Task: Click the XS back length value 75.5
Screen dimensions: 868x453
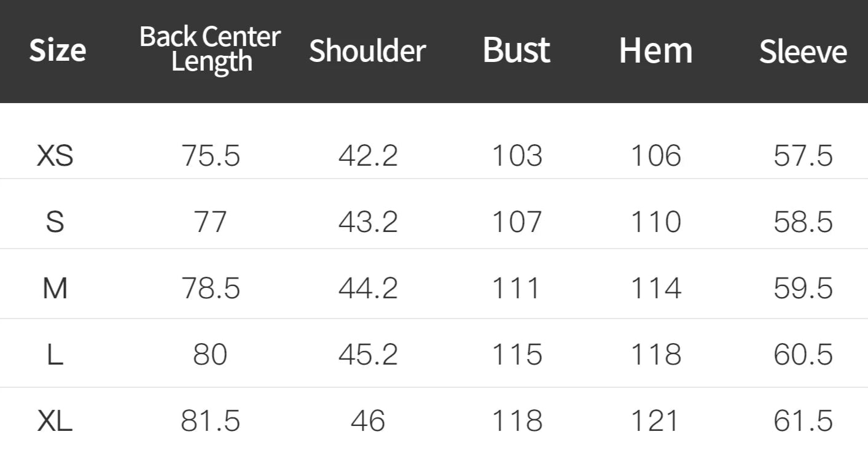Action: [211, 156]
